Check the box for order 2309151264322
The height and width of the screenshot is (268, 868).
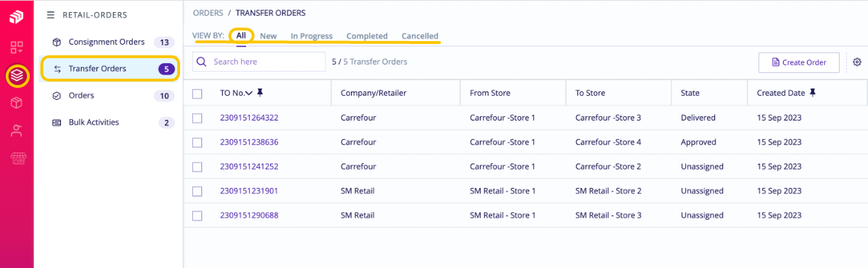point(197,118)
